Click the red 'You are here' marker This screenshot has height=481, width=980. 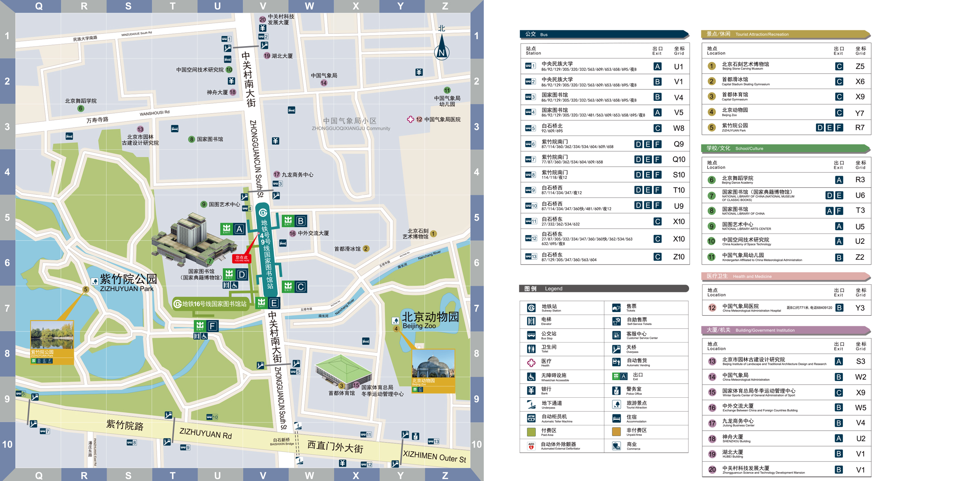coord(242,258)
